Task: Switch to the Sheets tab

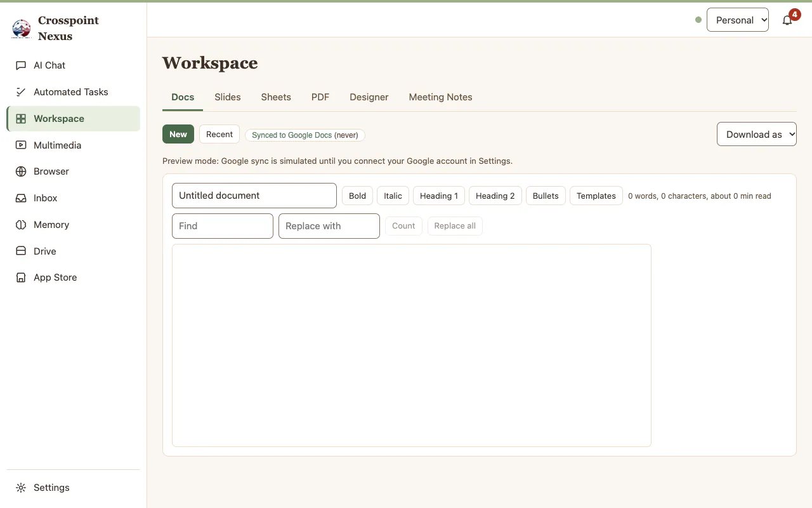Action: (276, 97)
